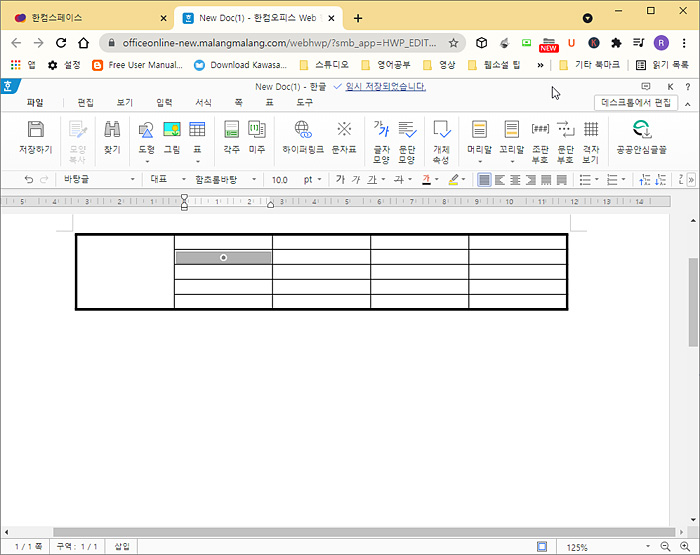Click the help question mark
This screenshot has width=700, height=555.
[688, 87]
